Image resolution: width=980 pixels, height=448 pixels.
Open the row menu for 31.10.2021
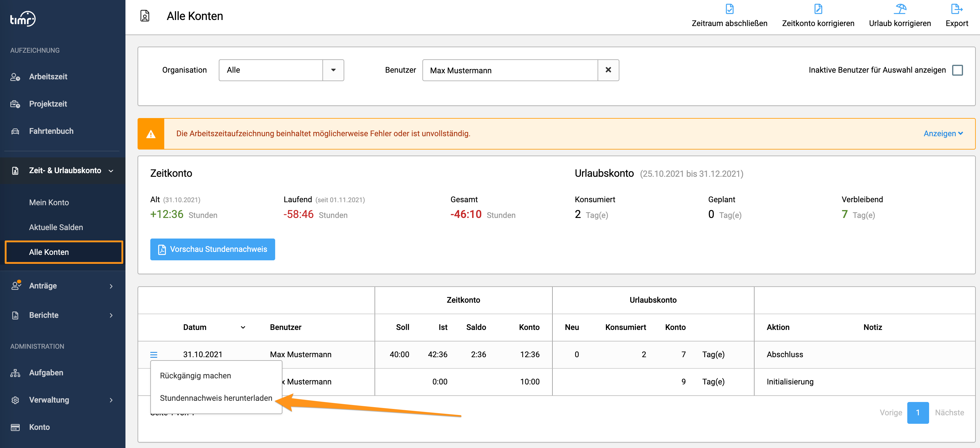coord(154,354)
